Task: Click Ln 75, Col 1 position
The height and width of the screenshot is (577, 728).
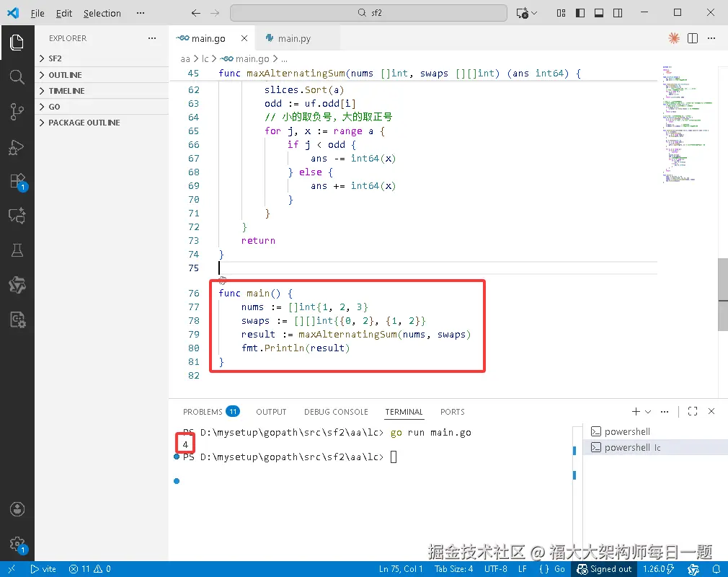Action: click(401, 568)
